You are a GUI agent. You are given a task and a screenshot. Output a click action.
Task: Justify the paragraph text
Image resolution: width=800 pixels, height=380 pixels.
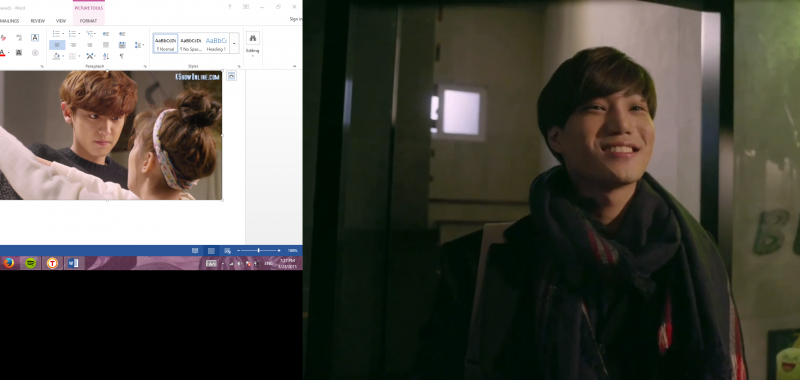coord(106,45)
